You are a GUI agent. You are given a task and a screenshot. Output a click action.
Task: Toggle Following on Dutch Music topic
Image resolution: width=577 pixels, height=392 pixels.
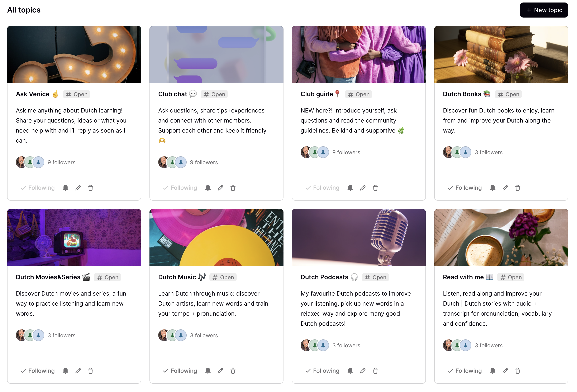coord(180,371)
